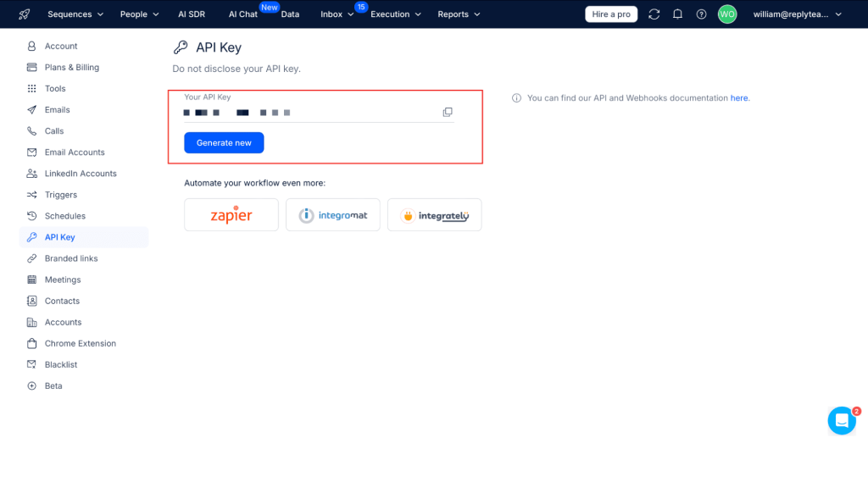
Task: Click the Email Accounts envelope icon
Action: coord(31,152)
